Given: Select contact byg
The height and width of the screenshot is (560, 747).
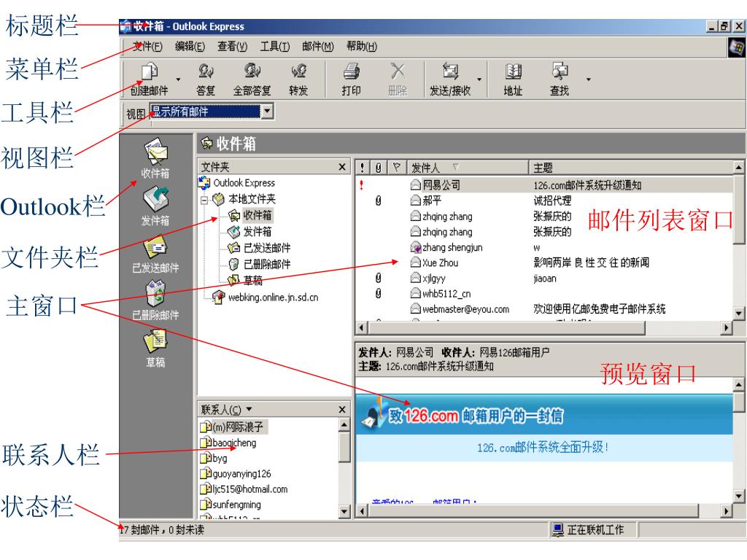Looking at the screenshot, I should click(214, 458).
